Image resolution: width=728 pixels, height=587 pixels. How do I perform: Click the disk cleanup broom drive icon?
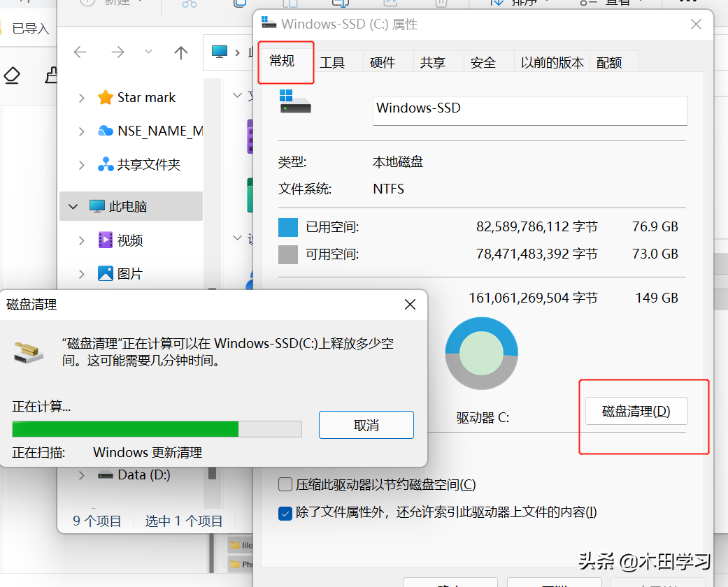click(28, 353)
